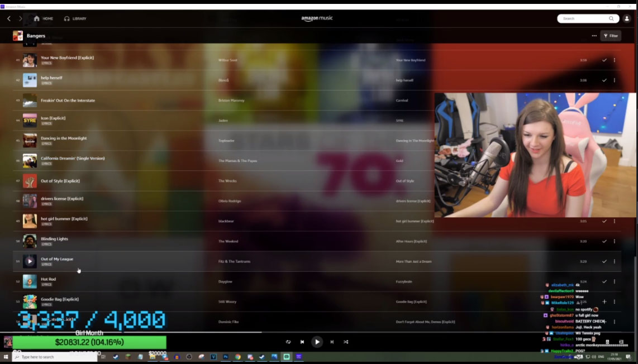Open more options for Hot Rod
The height and width of the screenshot is (364, 638).
click(615, 281)
